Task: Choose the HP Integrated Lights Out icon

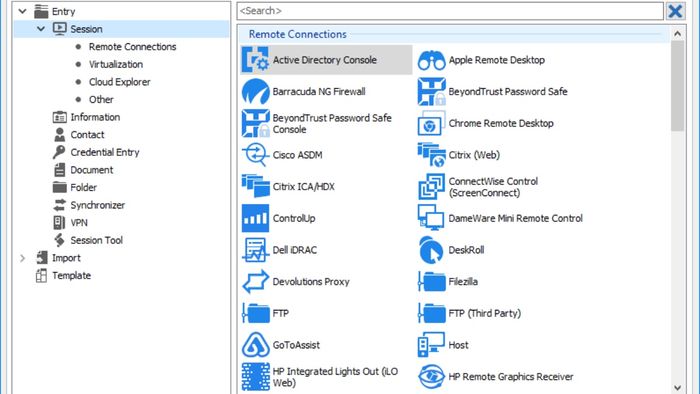Action: click(255, 377)
